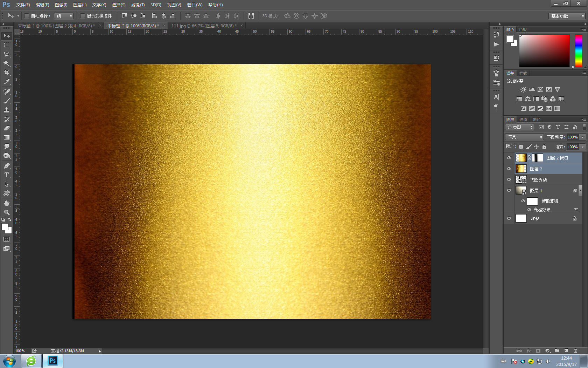588x368 pixels.
Task: Open the blend mode 正常 dropdown
Action: 524,137
